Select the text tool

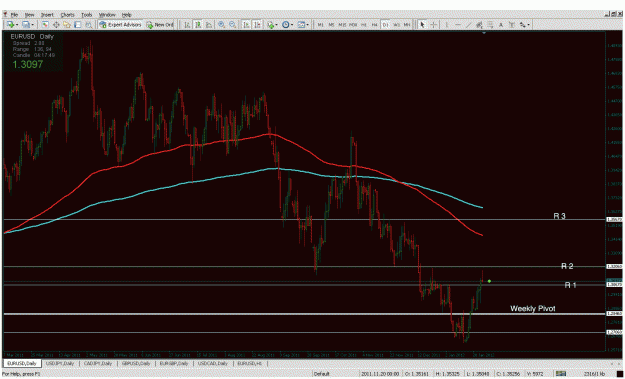pyautogui.click(x=501, y=25)
